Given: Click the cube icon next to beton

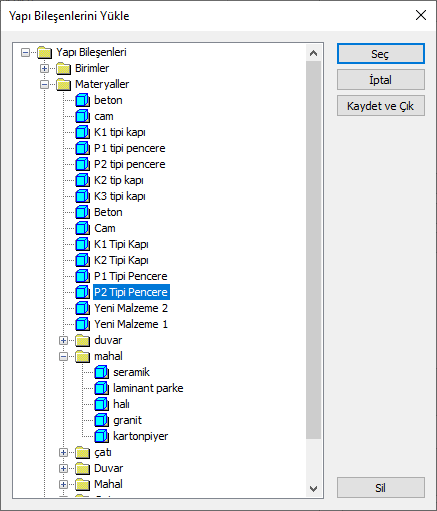Looking at the screenshot, I should point(82,100).
